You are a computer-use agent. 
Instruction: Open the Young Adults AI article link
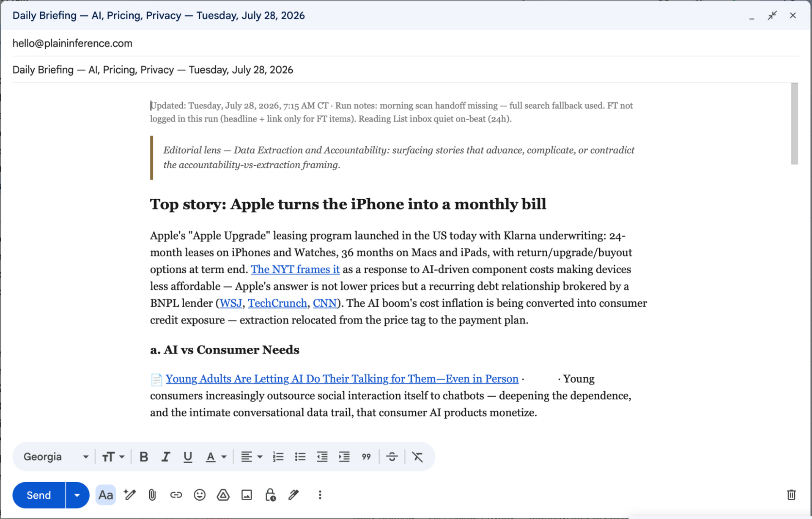pos(342,379)
